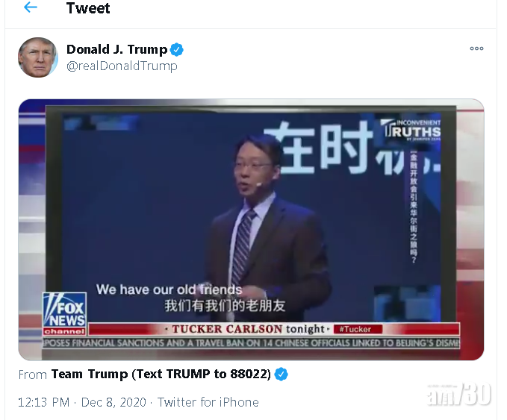Click the blue verified badge beside Trump's name
This screenshot has height=420, width=507.
point(176,50)
